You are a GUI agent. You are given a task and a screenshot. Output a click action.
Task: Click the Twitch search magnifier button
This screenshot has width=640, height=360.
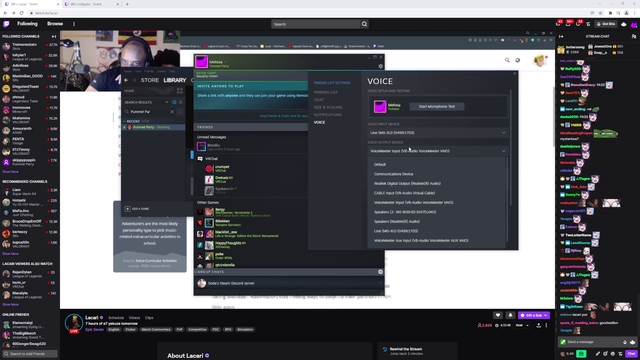364,24
